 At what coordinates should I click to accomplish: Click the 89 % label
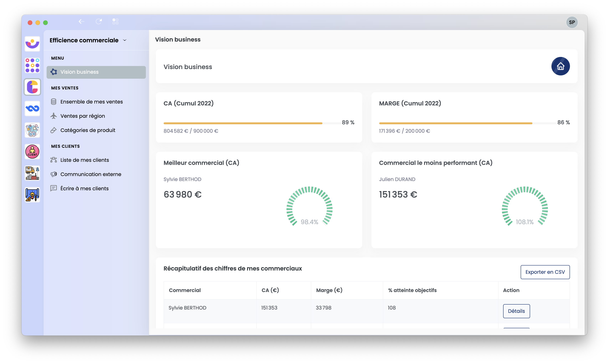[348, 122]
